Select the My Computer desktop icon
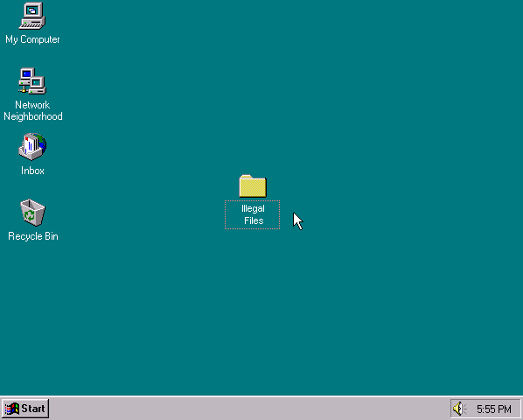The height and width of the screenshot is (420, 523). [x=32, y=16]
